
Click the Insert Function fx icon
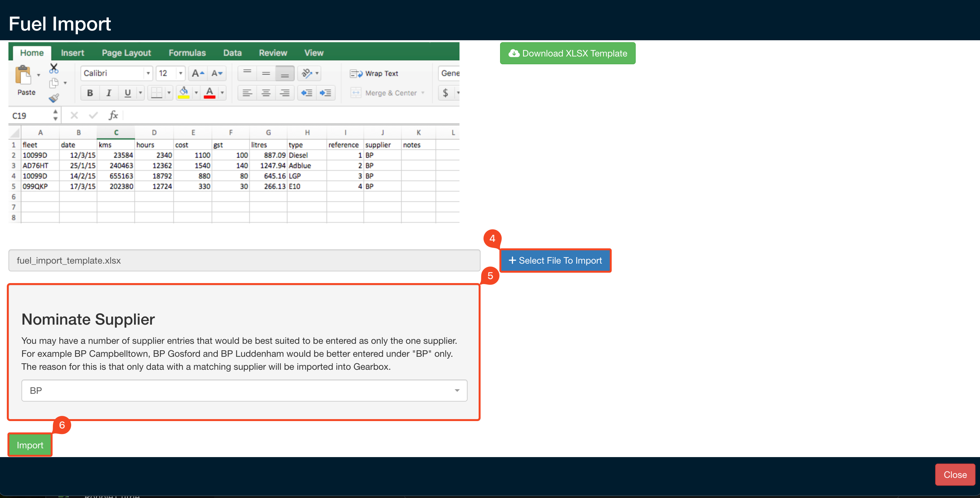tap(113, 115)
